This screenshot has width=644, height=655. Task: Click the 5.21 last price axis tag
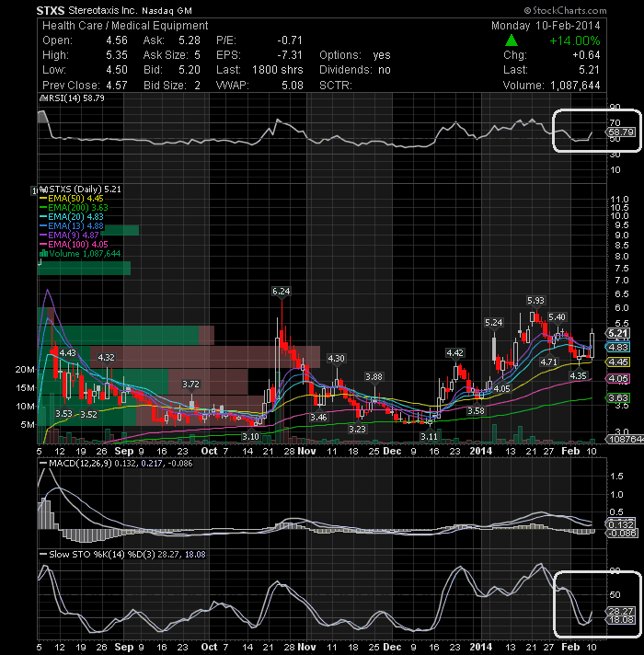click(618, 333)
